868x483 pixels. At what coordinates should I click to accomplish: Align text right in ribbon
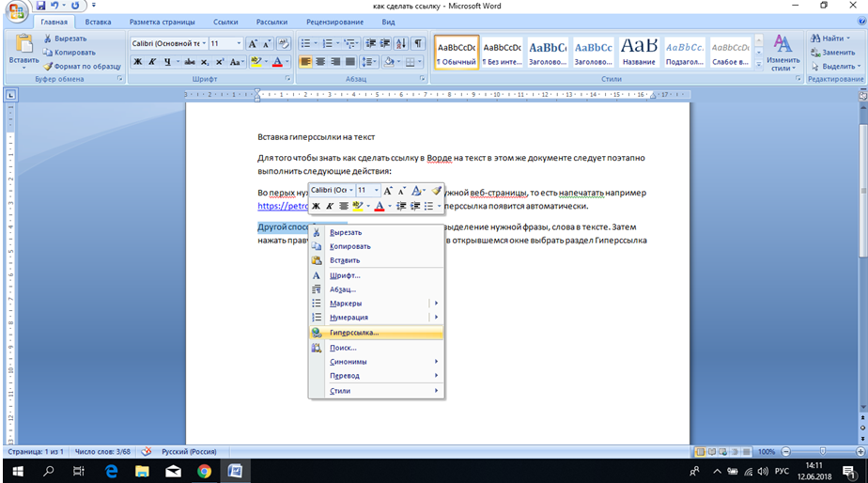[335, 61]
